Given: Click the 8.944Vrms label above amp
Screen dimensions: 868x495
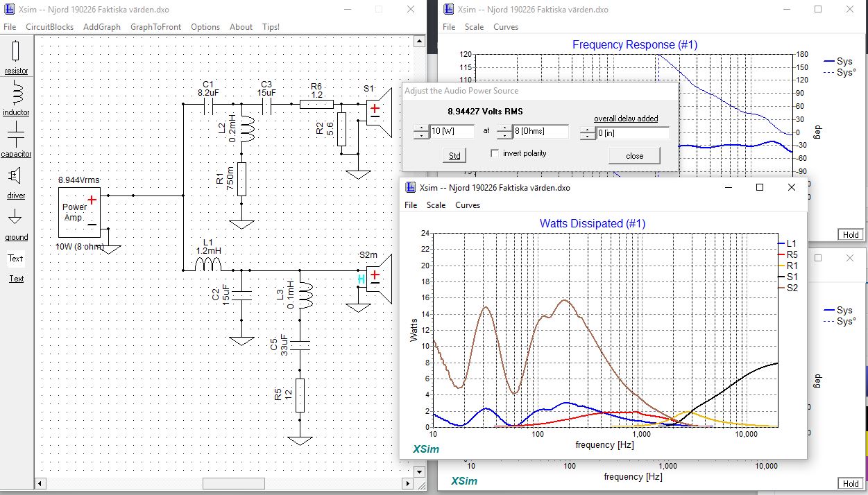Looking at the screenshot, I should [x=79, y=179].
